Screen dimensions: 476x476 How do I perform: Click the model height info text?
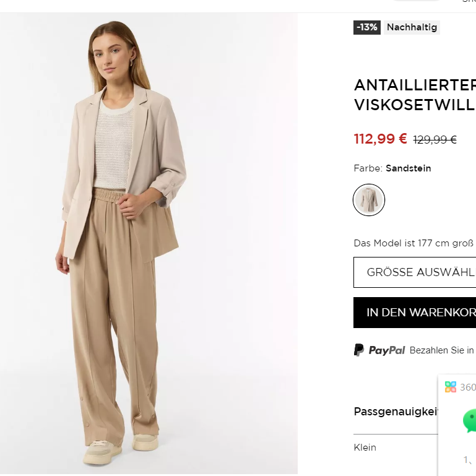pos(413,243)
